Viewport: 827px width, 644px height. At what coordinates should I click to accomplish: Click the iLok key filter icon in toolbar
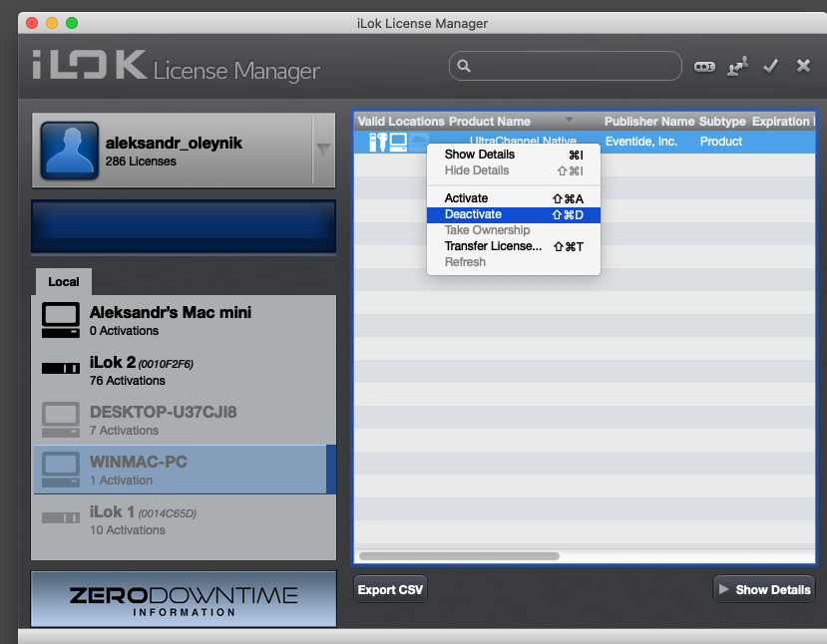point(704,67)
